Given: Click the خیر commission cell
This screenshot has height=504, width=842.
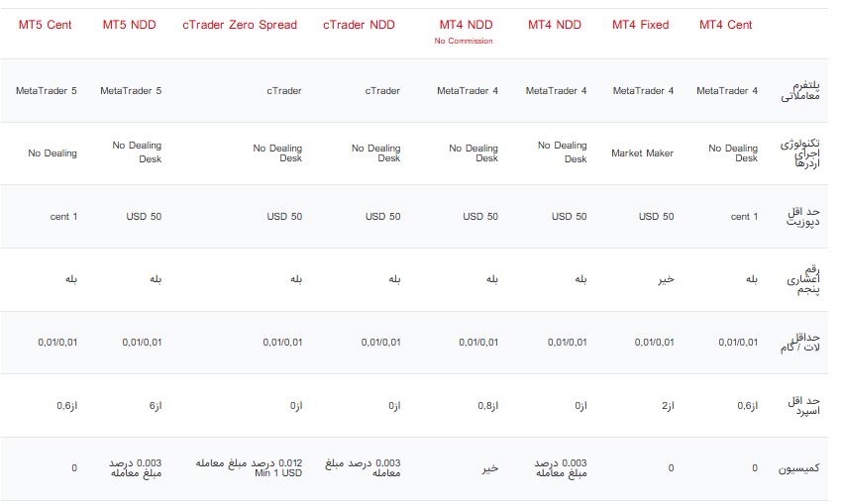Looking at the screenshot, I should pyautogui.click(x=490, y=468).
